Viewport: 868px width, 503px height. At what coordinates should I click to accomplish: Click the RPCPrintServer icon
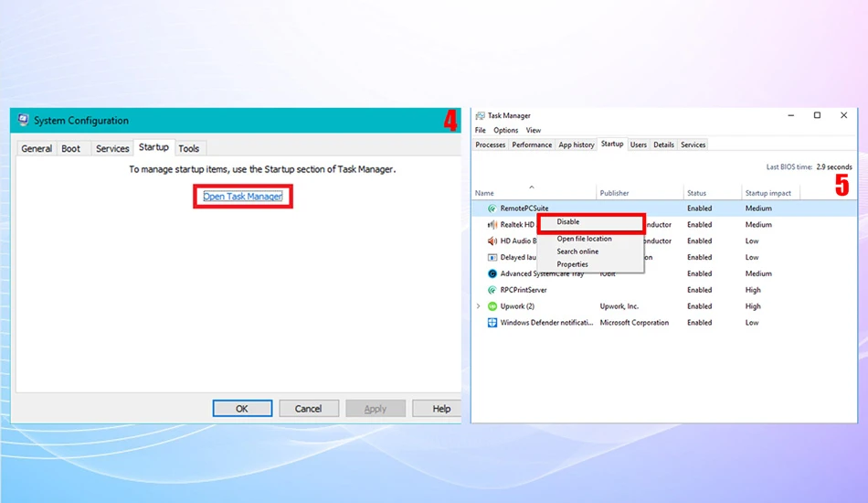tap(492, 290)
